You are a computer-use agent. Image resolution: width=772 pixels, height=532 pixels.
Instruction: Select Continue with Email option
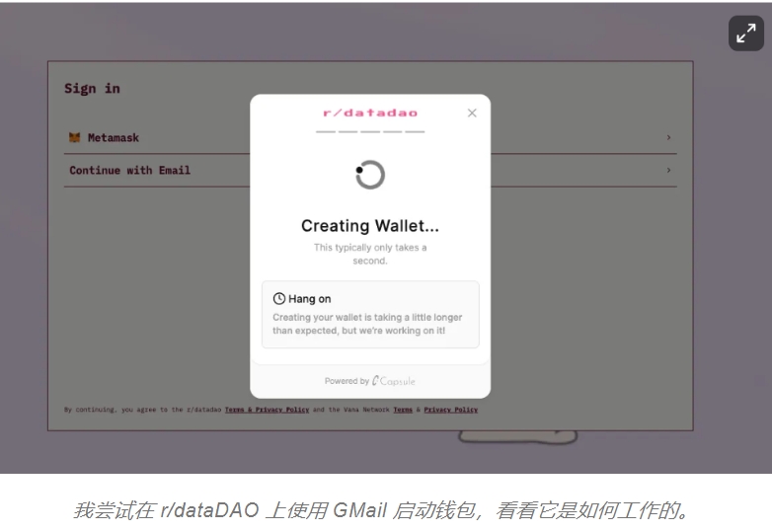370,171
